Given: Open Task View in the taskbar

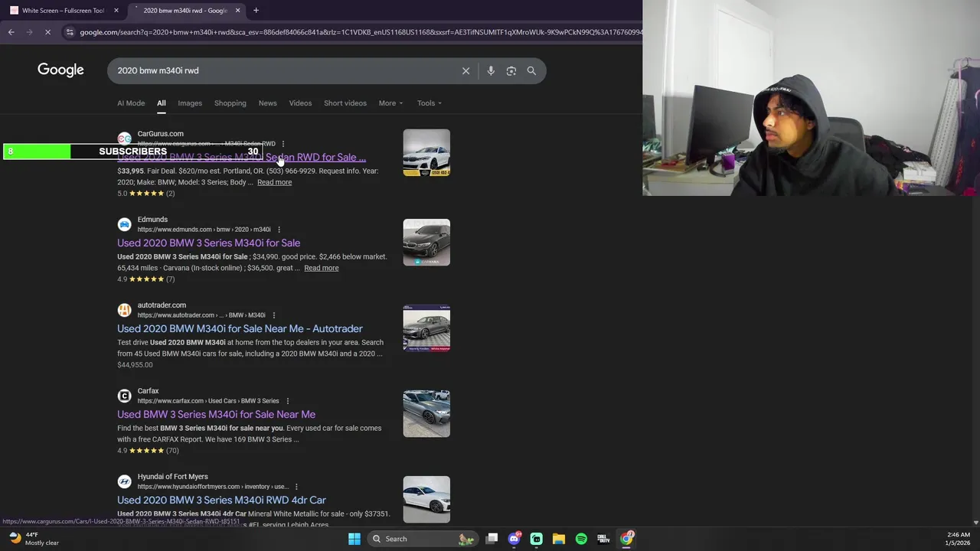Looking at the screenshot, I should click(x=492, y=539).
